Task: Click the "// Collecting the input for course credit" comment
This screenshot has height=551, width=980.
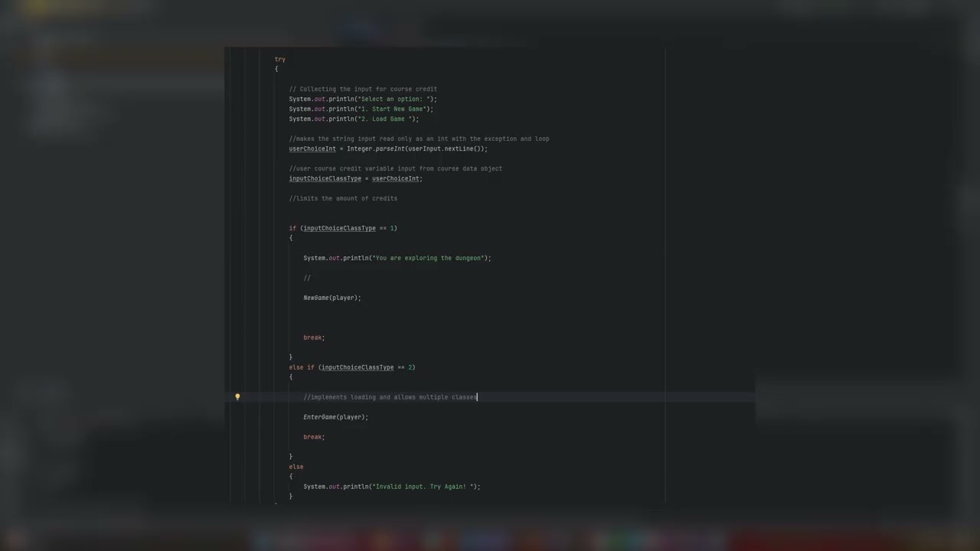Action: (x=363, y=89)
